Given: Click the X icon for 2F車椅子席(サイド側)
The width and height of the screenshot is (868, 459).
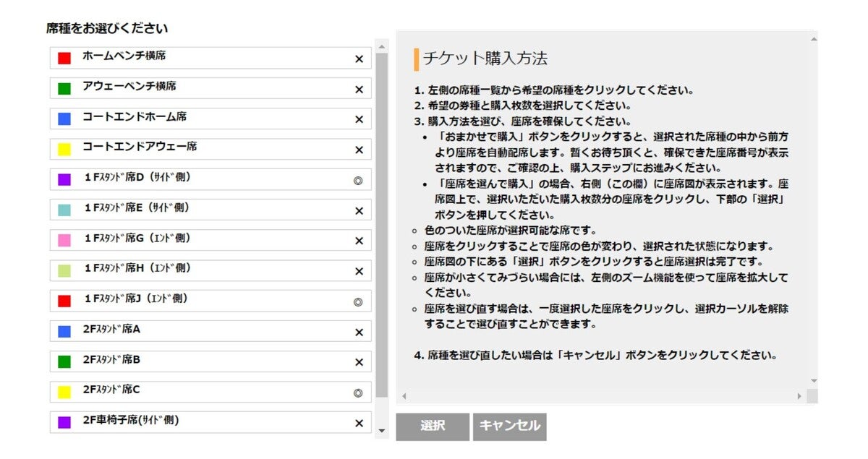Looking at the screenshot, I should click(x=359, y=424).
